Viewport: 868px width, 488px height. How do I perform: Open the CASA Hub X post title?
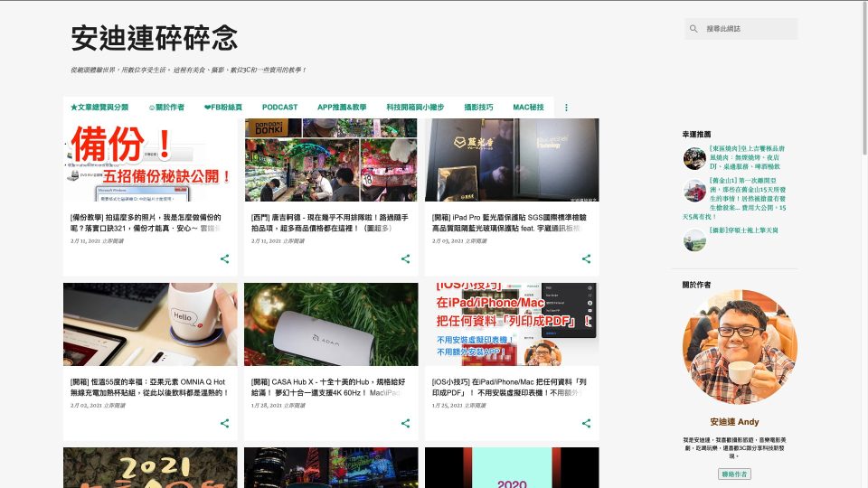pyautogui.click(x=328, y=387)
